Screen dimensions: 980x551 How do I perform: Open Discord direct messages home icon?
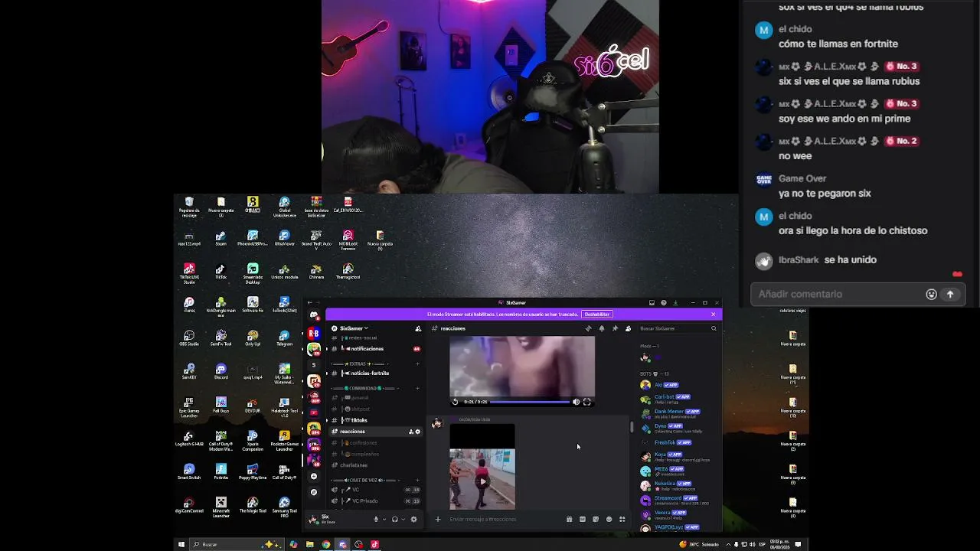click(314, 315)
